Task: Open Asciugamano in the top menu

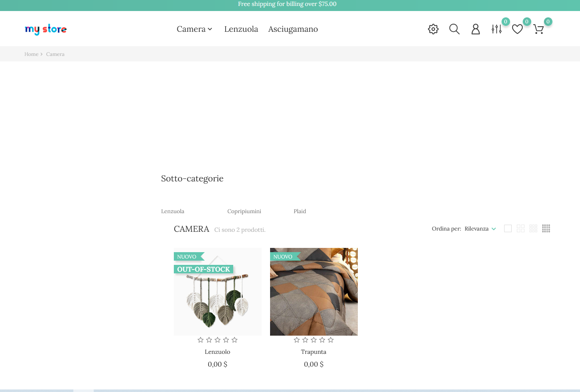Action: 293,29
